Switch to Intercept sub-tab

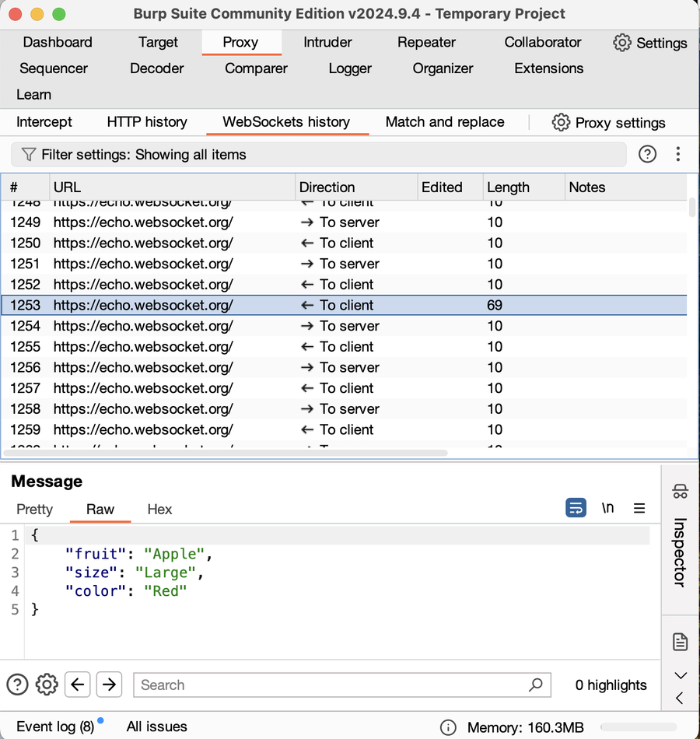44,122
